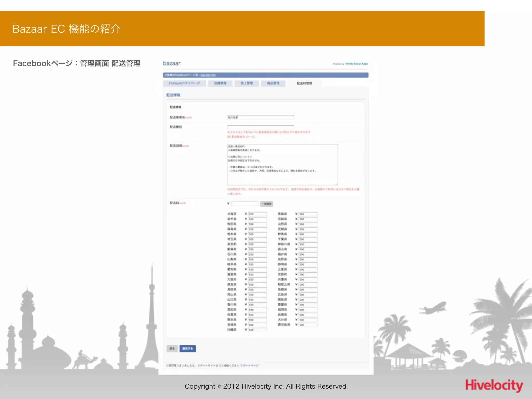Open the Hubsynch マイページ tab
The width and height of the screenshot is (532, 399).
point(184,83)
